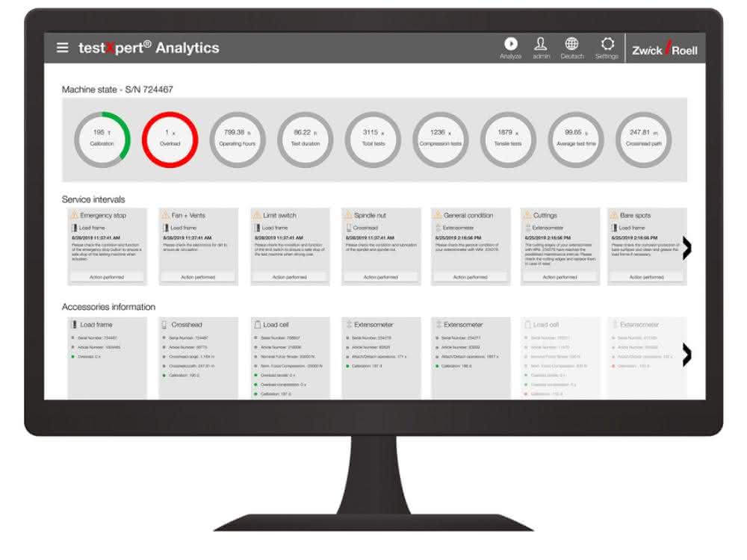Click the Crosshead accessory card icon
Image resolution: width=747 pixels, height=560 pixels.
tap(164, 325)
